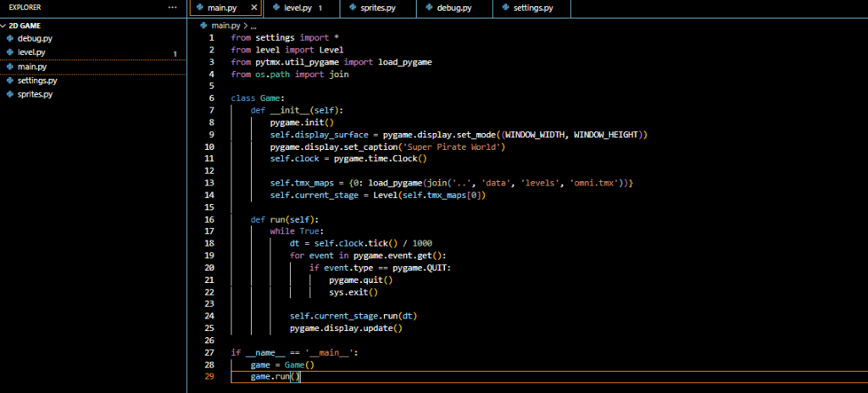Open the Explorer more actions ellipsis menu
The width and height of the screenshot is (868, 393).
pos(173,8)
